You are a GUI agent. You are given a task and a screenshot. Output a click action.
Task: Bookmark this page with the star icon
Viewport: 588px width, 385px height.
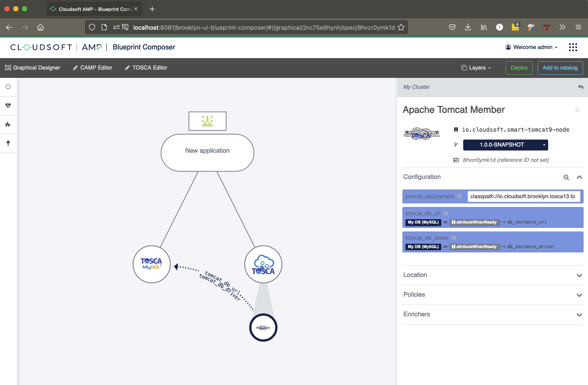[x=401, y=27]
